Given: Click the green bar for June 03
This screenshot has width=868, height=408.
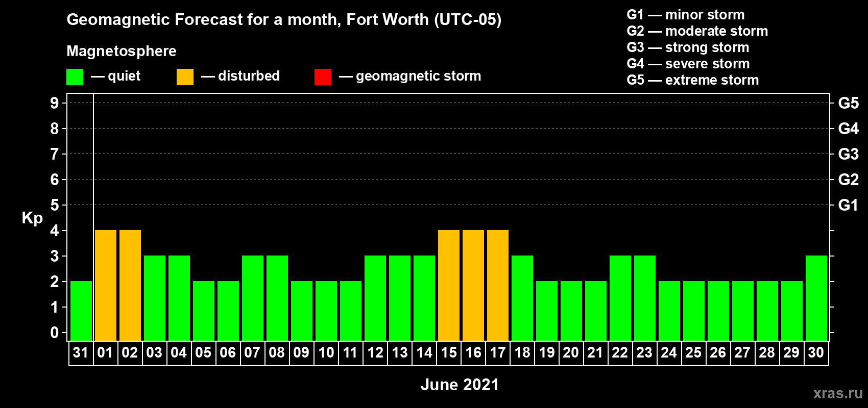Looking at the screenshot, I should (155, 298).
